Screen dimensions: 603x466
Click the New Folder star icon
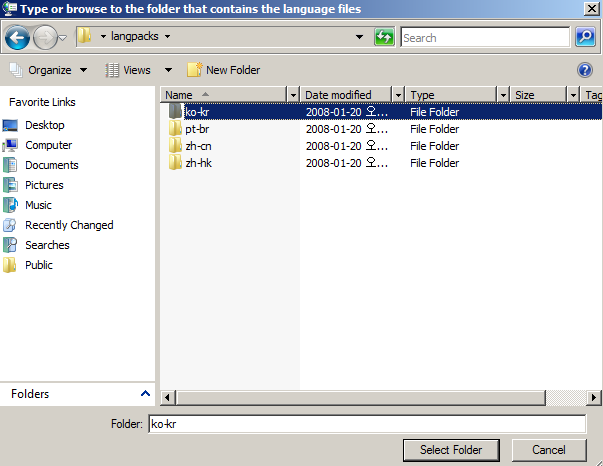(x=195, y=70)
